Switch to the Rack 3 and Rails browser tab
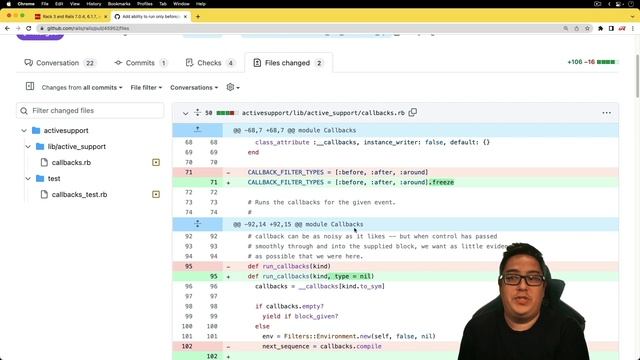640x360 pixels. pos(70,16)
